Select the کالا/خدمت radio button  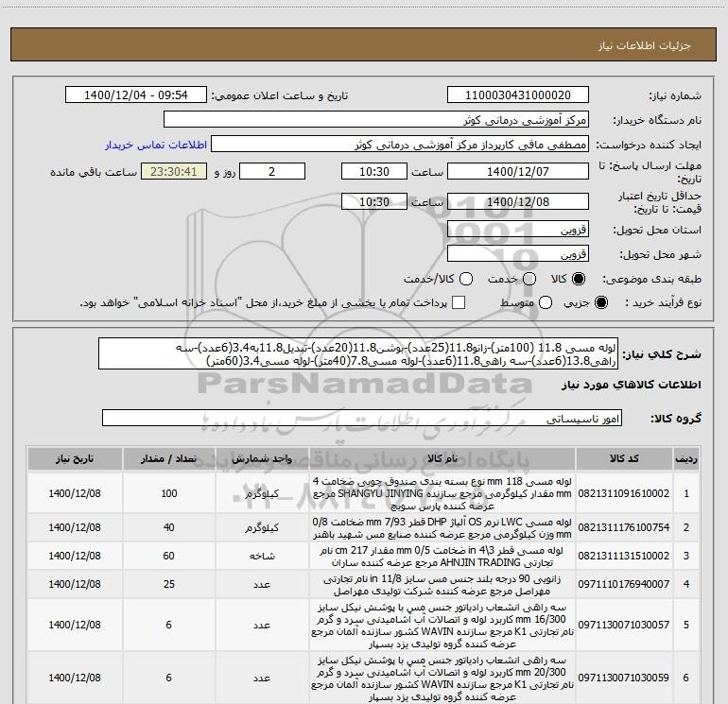(466, 279)
